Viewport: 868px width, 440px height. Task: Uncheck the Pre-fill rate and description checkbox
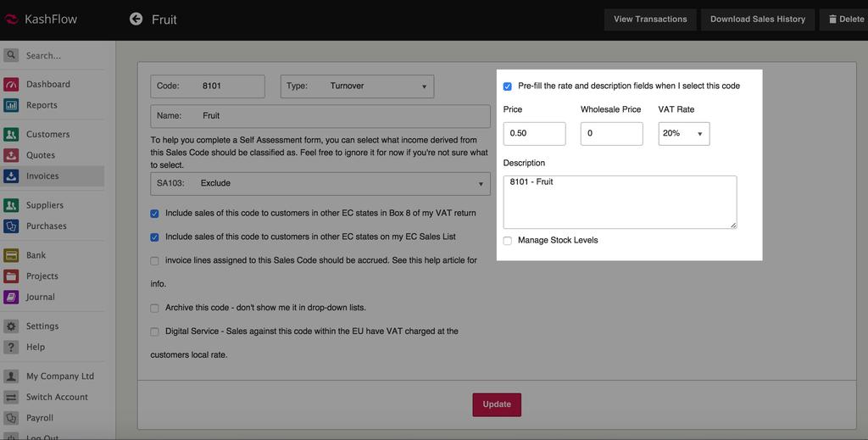[x=508, y=86]
